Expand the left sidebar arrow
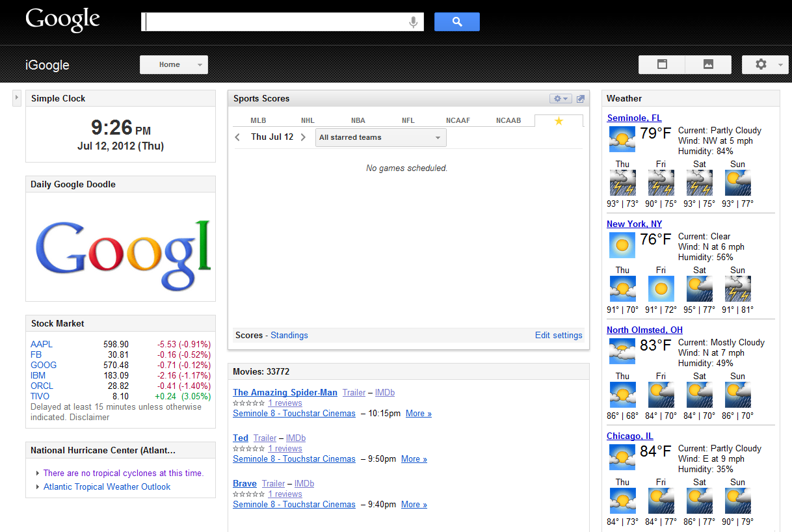792x532 pixels. [17, 98]
